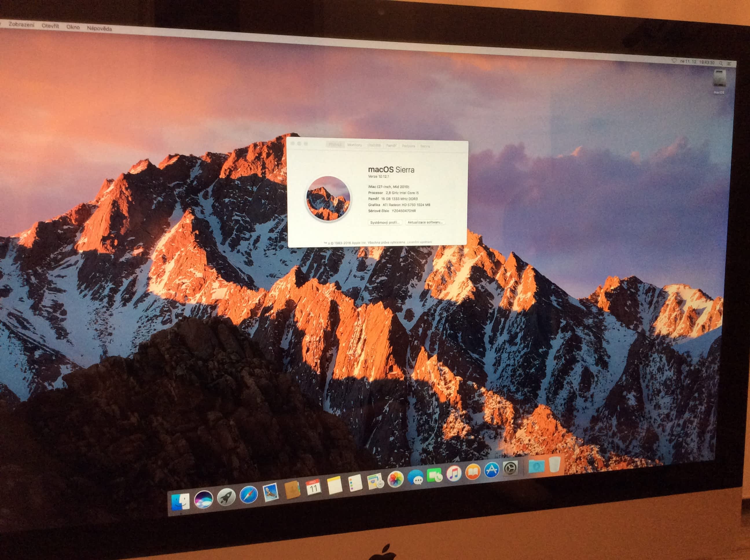Launch iTunes music icon

[454, 474]
